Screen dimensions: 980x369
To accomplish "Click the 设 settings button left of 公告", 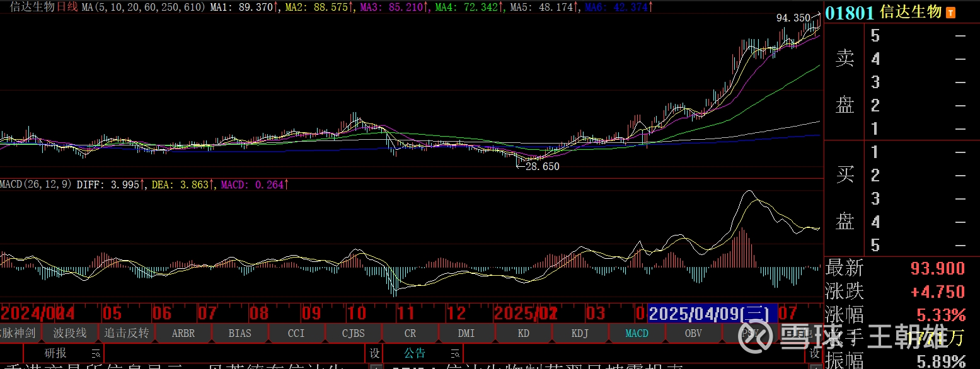I will click(x=374, y=353).
